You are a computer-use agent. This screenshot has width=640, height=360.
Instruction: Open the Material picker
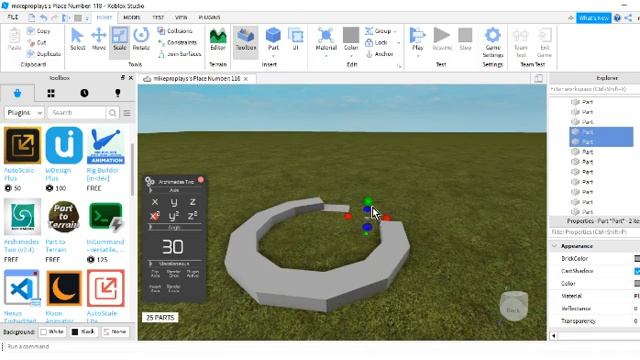point(326,38)
